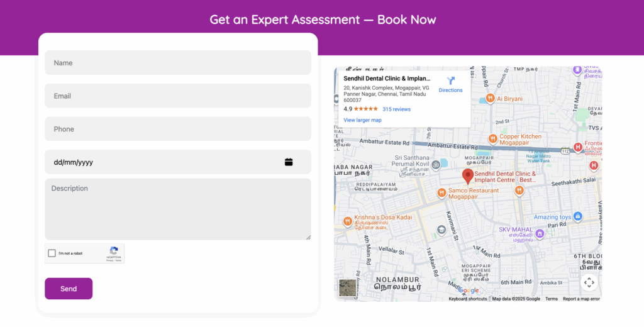
Task: Click the Directions arrow icon
Action: (450, 80)
